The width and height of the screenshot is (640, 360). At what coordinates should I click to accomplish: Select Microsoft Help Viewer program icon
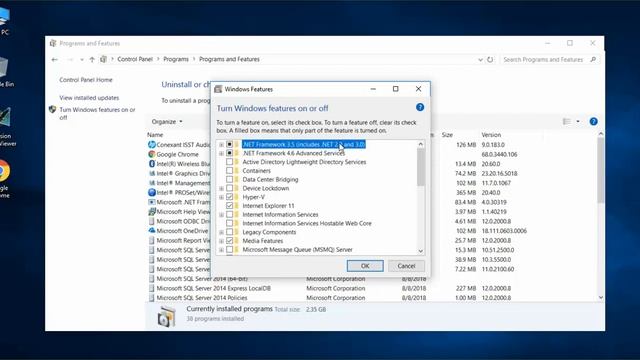click(x=152, y=211)
